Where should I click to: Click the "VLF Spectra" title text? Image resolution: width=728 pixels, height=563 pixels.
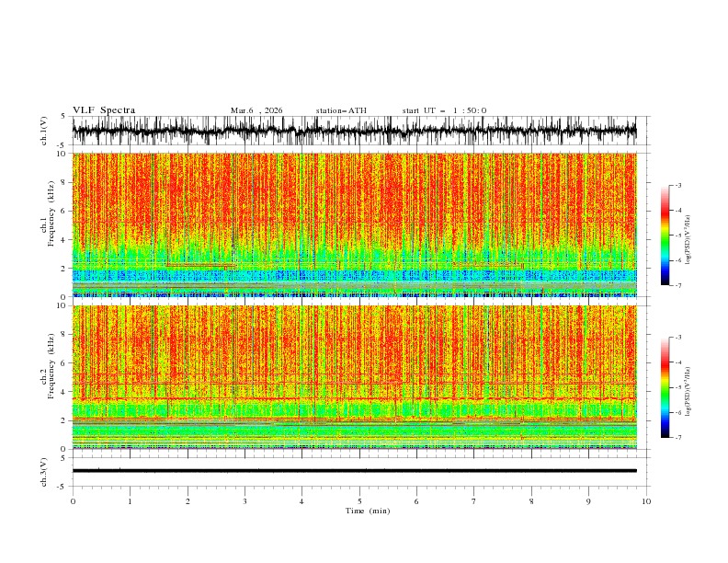click(104, 110)
